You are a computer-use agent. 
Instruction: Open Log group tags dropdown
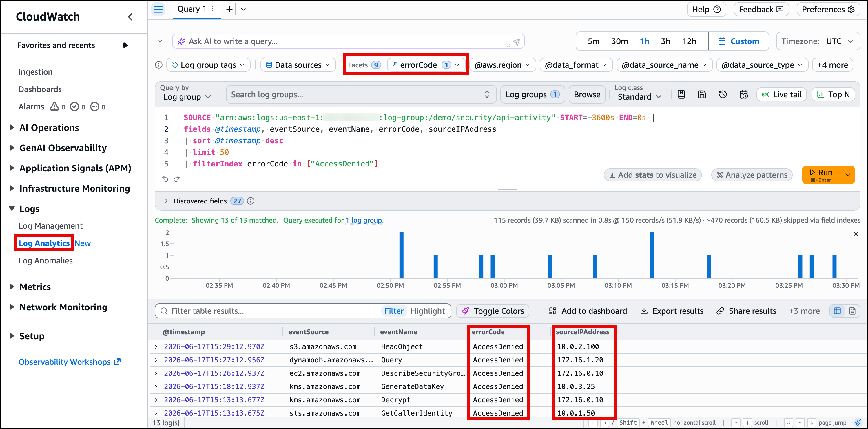(208, 65)
